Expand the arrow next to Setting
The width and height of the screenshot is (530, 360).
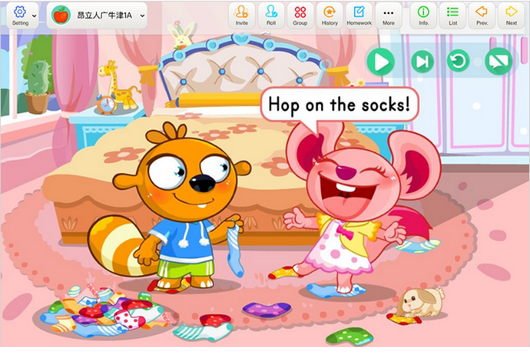click(x=34, y=16)
